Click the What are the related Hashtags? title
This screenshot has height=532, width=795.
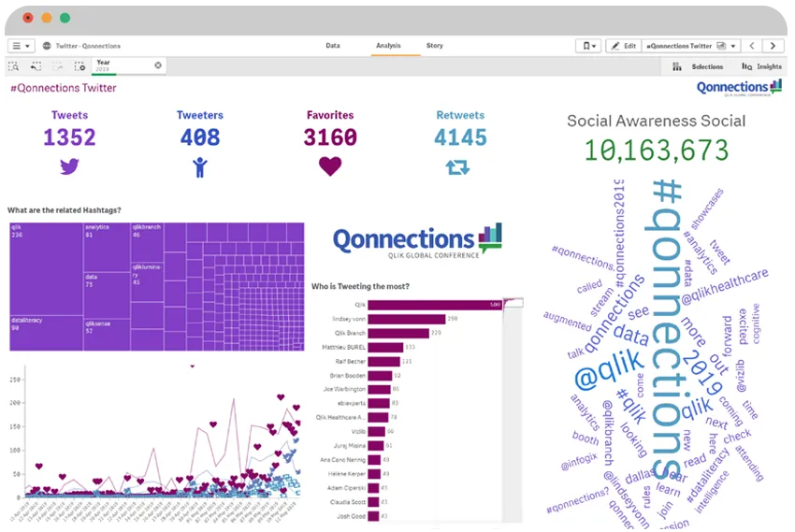65,210
